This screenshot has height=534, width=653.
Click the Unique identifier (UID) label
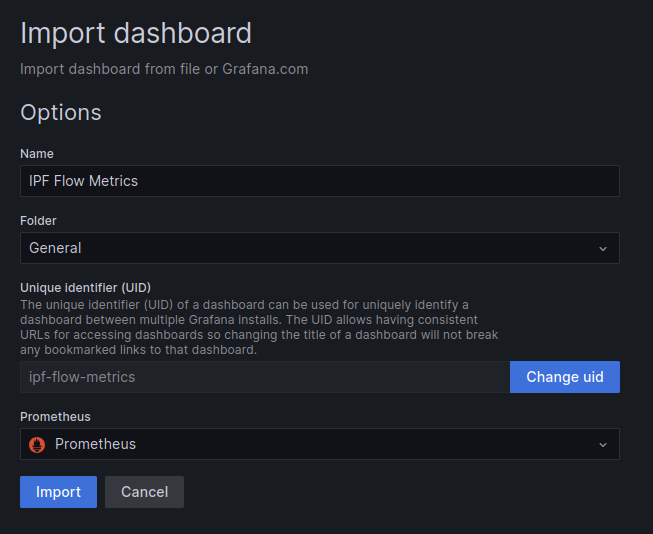pyautogui.click(x=85, y=287)
